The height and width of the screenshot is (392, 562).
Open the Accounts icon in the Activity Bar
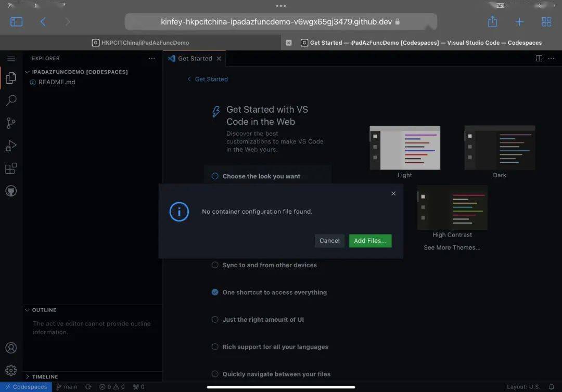point(11,348)
